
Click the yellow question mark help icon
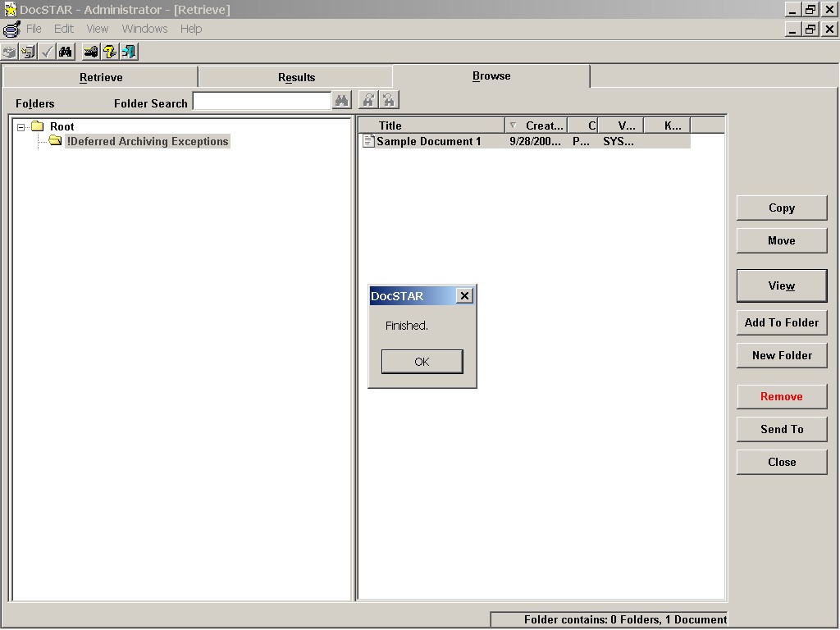click(110, 52)
